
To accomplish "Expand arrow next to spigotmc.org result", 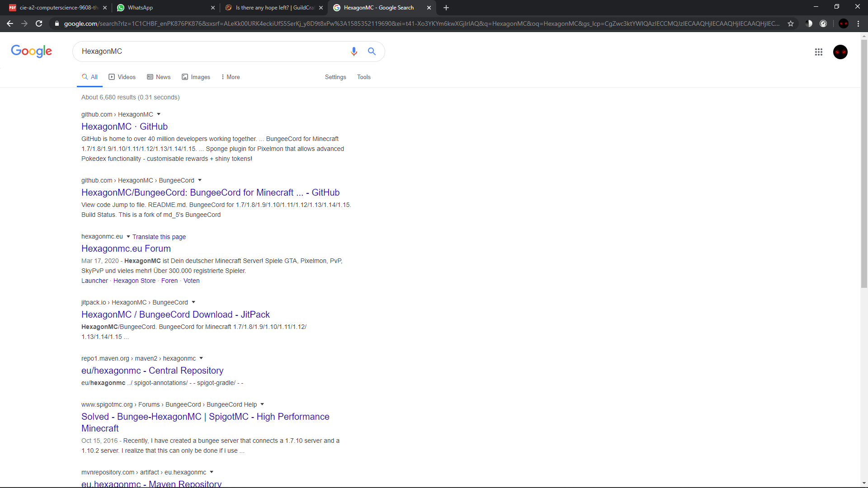I will pos(262,404).
